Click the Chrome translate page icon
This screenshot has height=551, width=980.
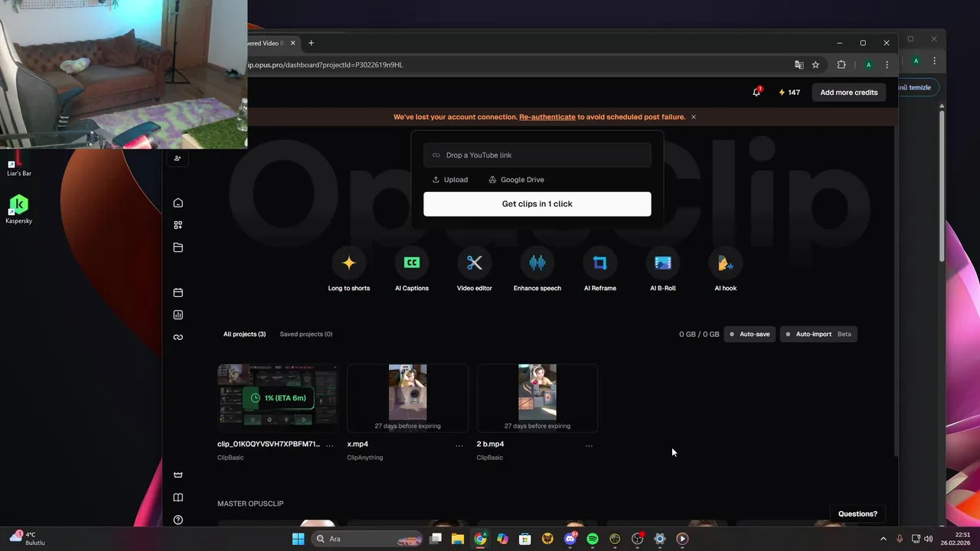(799, 65)
